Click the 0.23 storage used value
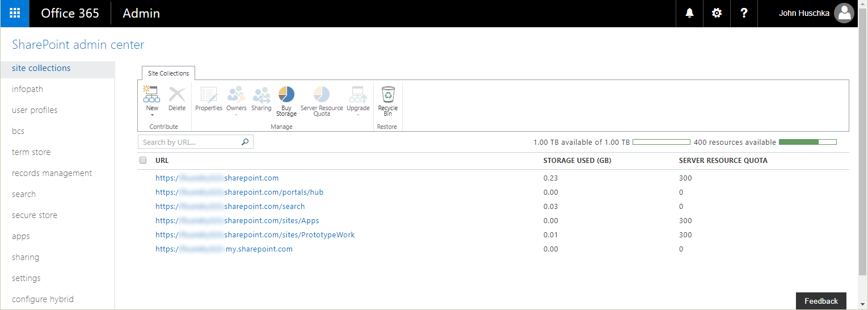Screen dimensions: 868x310 pos(550,178)
